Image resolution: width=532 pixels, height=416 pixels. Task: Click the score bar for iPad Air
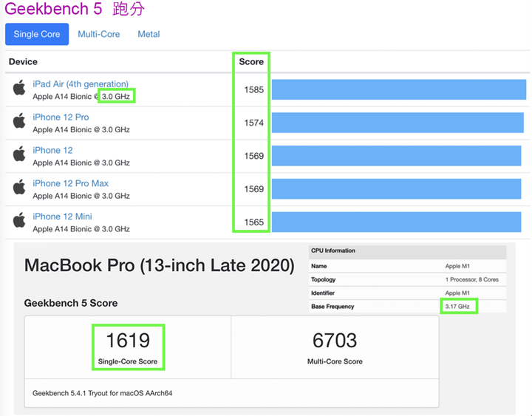pyautogui.click(x=399, y=89)
